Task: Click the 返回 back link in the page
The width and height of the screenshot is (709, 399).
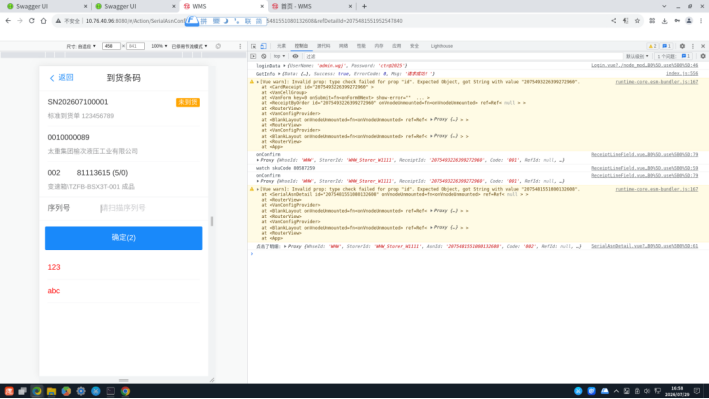Action: 61,78
